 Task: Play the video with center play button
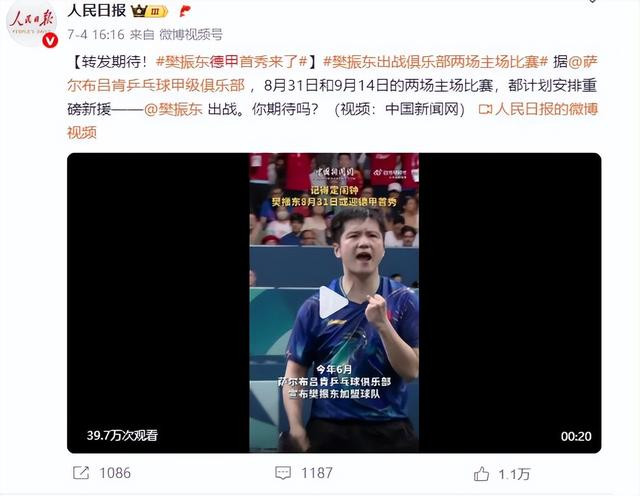click(333, 302)
